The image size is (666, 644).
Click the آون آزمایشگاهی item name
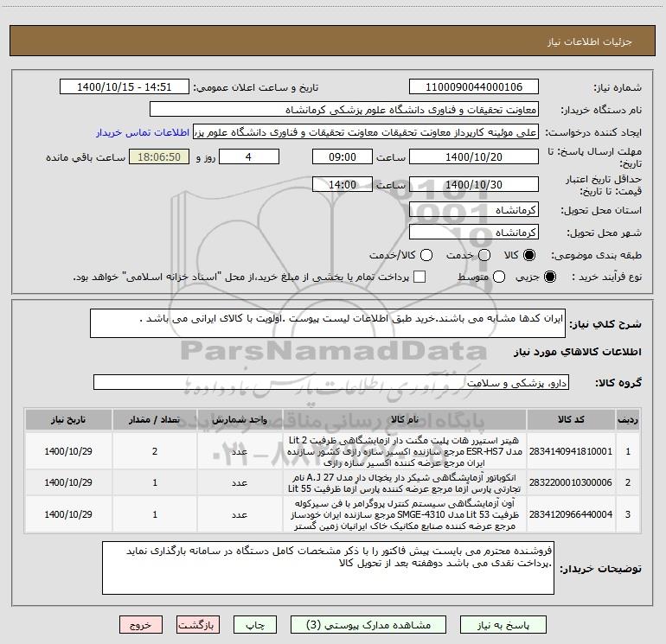coord(405,514)
